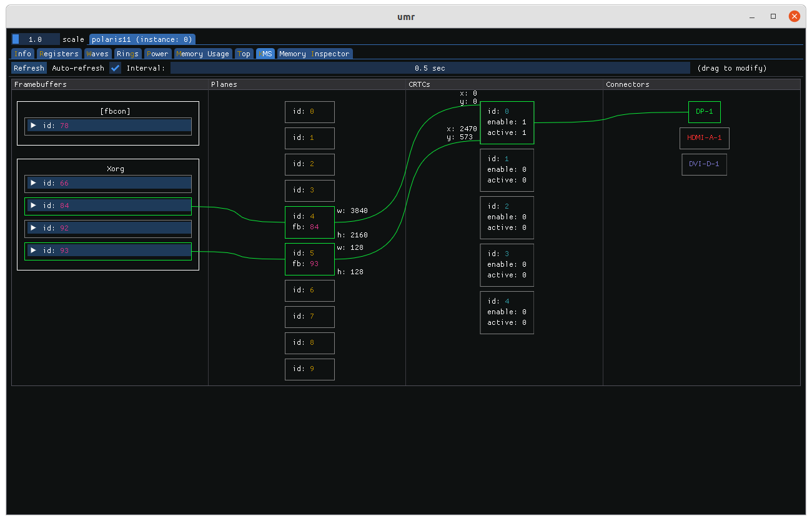Select the HDMI-A-1 connector box
This screenshot has width=812, height=521.
[x=705, y=138]
